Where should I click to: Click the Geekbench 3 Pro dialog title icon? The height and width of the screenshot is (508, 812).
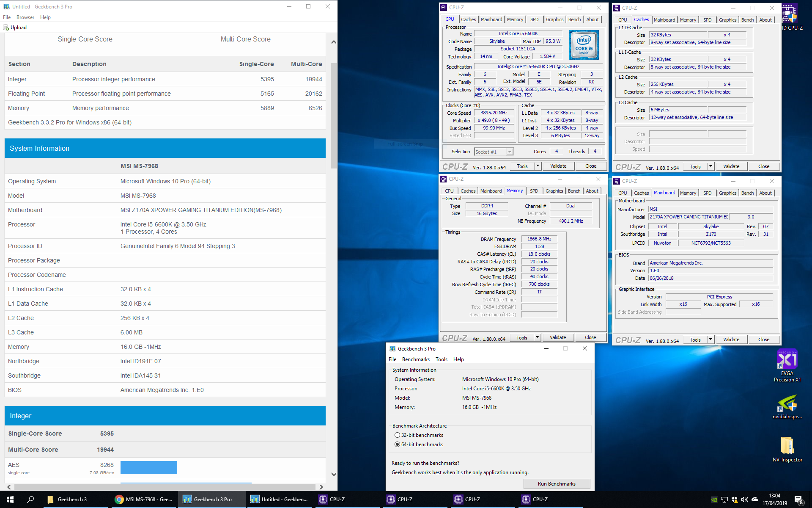pos(392,348)
